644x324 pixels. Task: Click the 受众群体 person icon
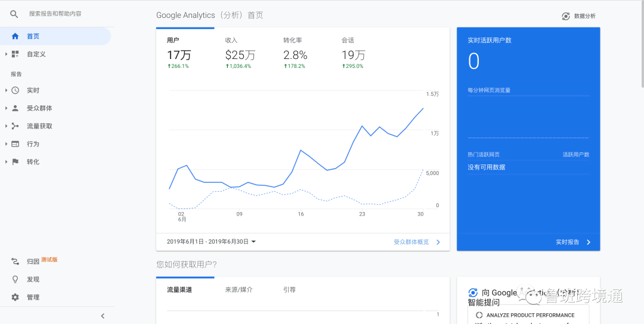pos(15,108)
